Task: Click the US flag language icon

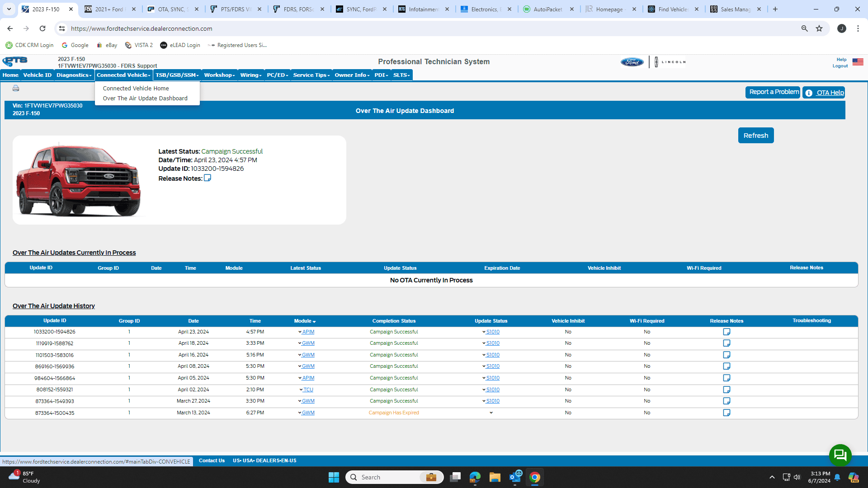Action: [858, 62]
